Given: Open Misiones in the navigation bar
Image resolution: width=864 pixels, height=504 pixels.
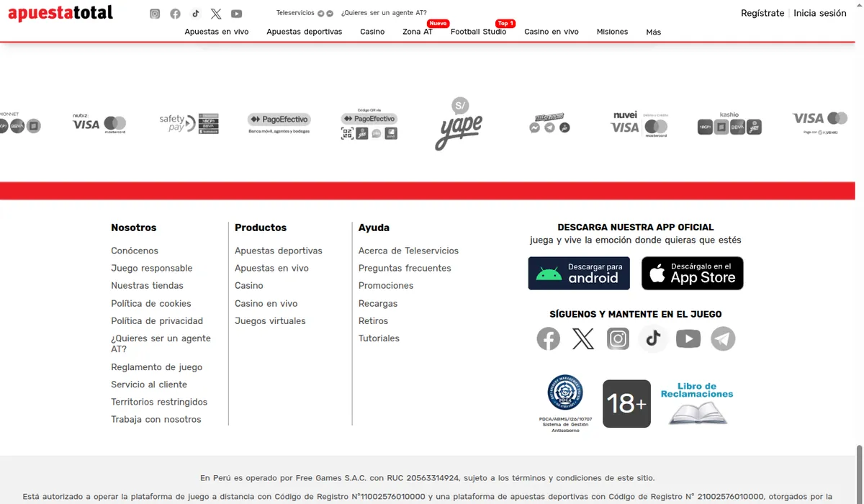Looking at the screenshot, I should click(612, 32).
